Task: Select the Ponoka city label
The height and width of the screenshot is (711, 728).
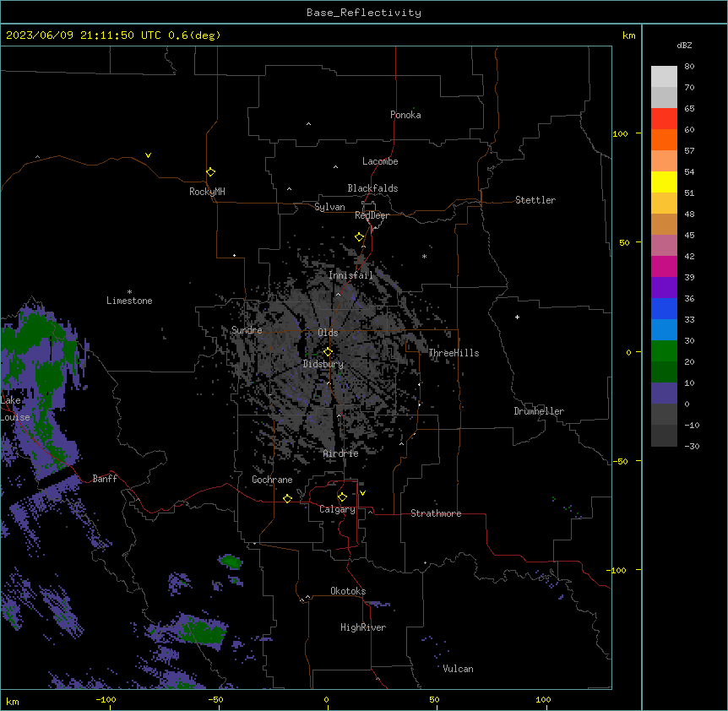Action: click(x=405, y=115)
